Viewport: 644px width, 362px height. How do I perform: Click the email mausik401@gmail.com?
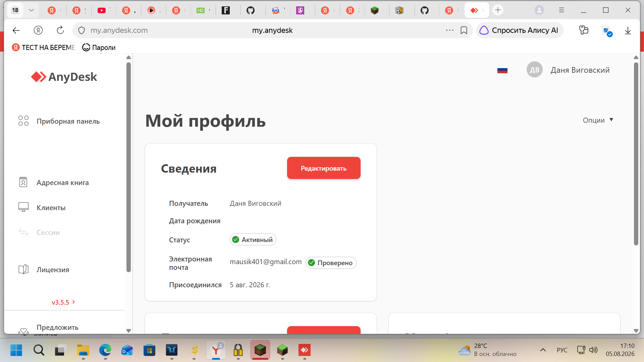tap(266, 262)
